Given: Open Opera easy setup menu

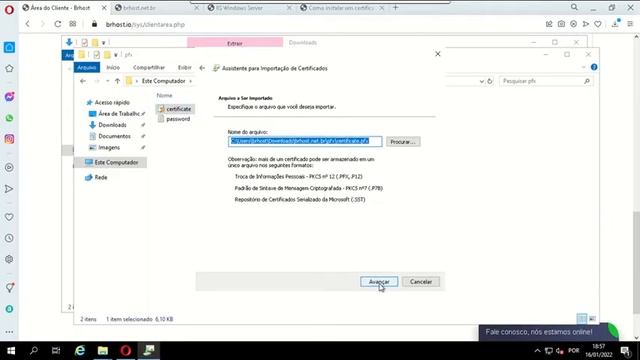Looking at the screenshot, I should pyautogui.click(x=630, y=24).
